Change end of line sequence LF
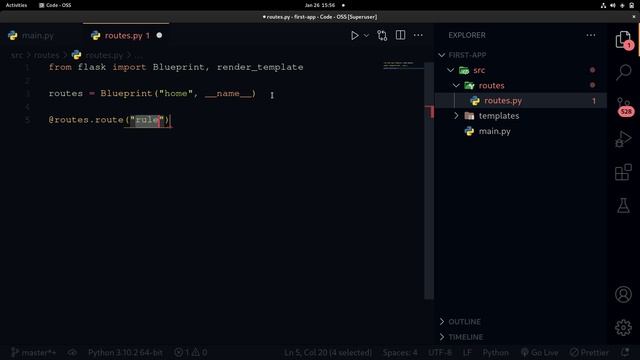The width and height of the screenshot is (640, 360). pyautogui.click(x=467, y=352)
